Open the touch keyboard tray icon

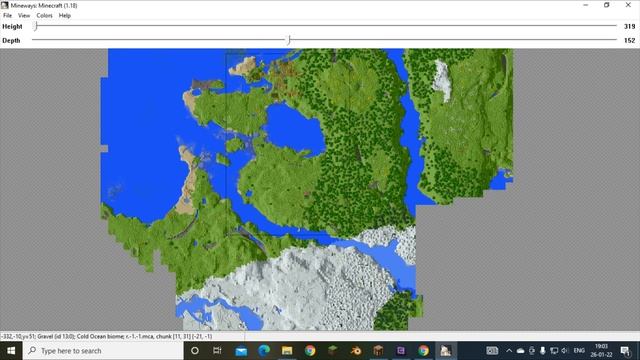point(492,351)
